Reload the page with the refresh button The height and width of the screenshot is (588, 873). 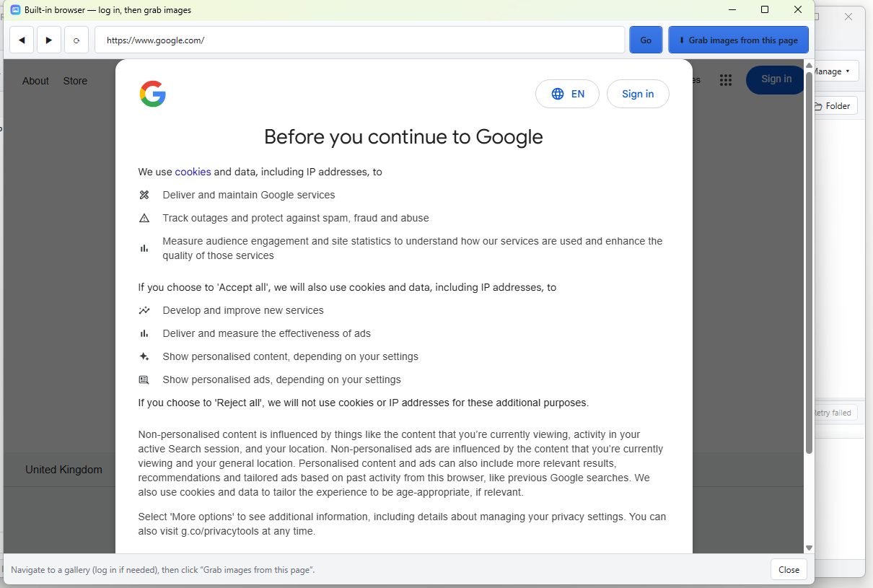point(76,40)
